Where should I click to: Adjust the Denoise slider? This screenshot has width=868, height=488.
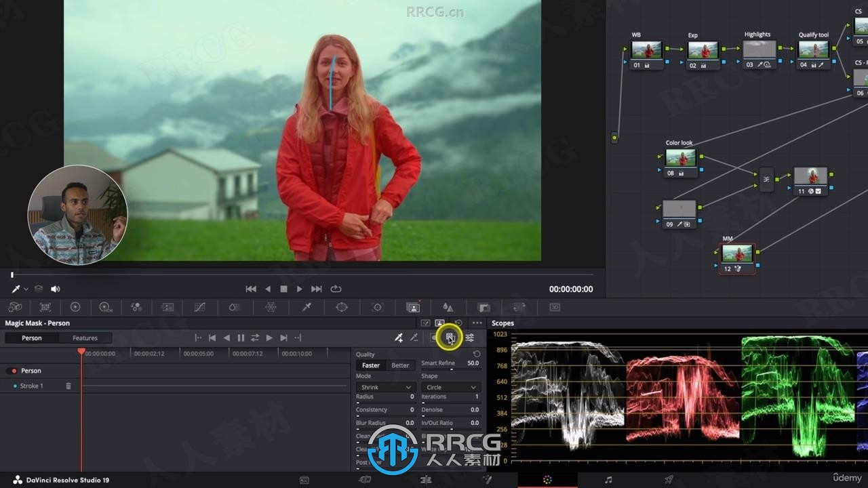450,415
